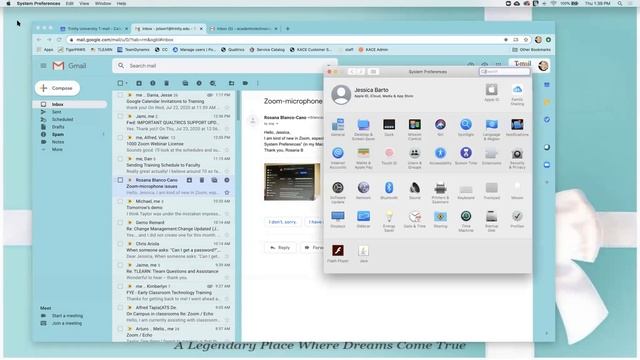640x360 pixels.
Task: Expand More in Gmail sidebar
Action: [57, 149]
